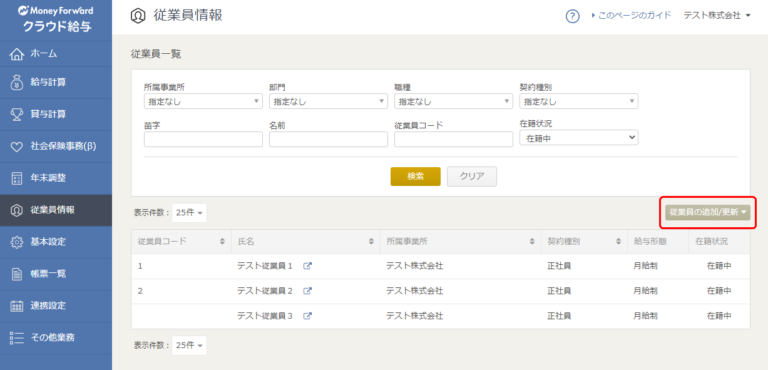Open external link icon for テスト従業員 3
768x370 pixels.
pos(308,316)
